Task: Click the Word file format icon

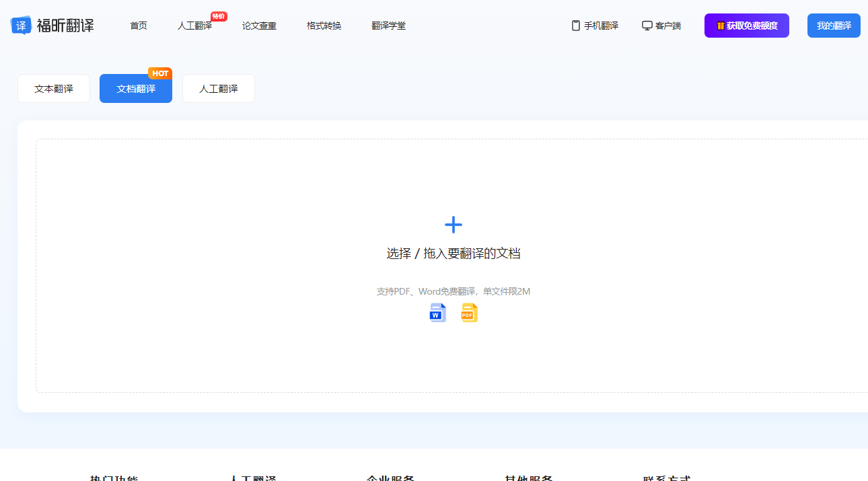Action: [x=437, y=313]
